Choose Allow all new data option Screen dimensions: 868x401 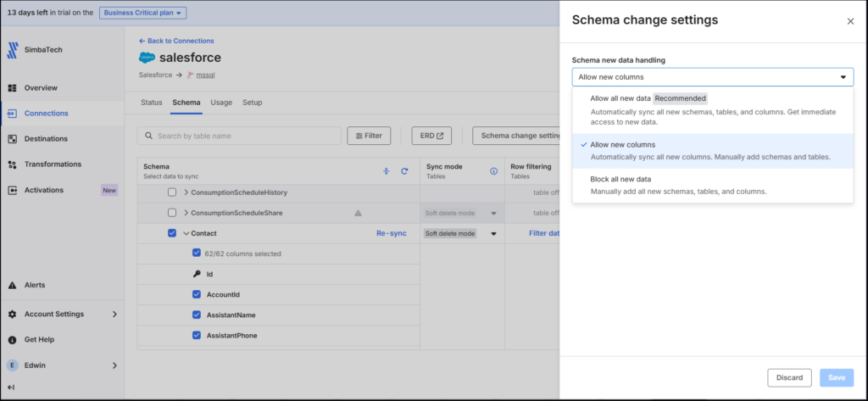(x=712, y=109)
